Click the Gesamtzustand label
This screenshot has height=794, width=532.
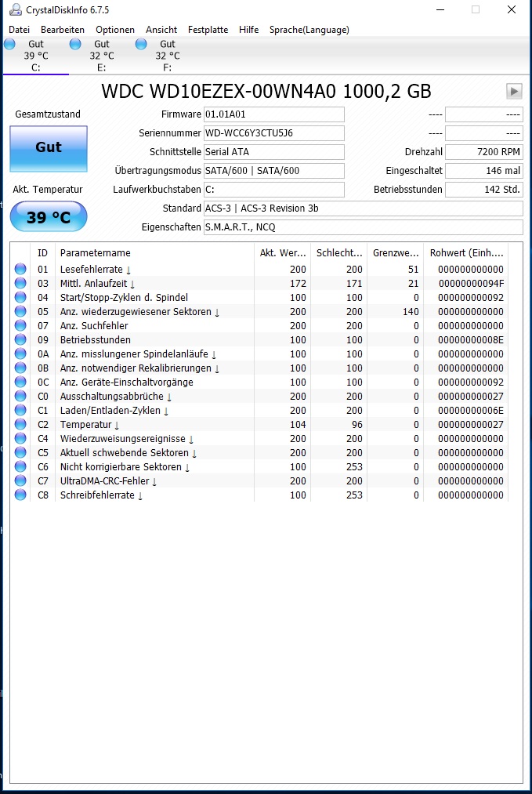click(x=48, y=114)
